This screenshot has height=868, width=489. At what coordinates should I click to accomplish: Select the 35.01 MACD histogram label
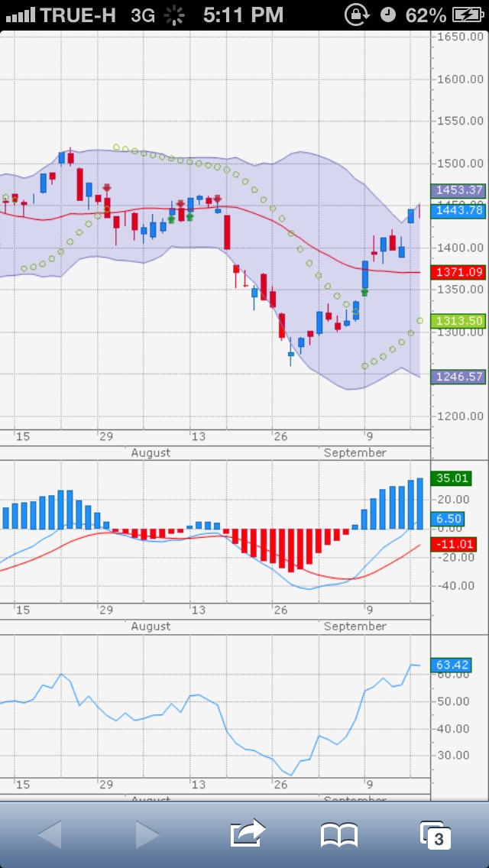pos(452,478)
